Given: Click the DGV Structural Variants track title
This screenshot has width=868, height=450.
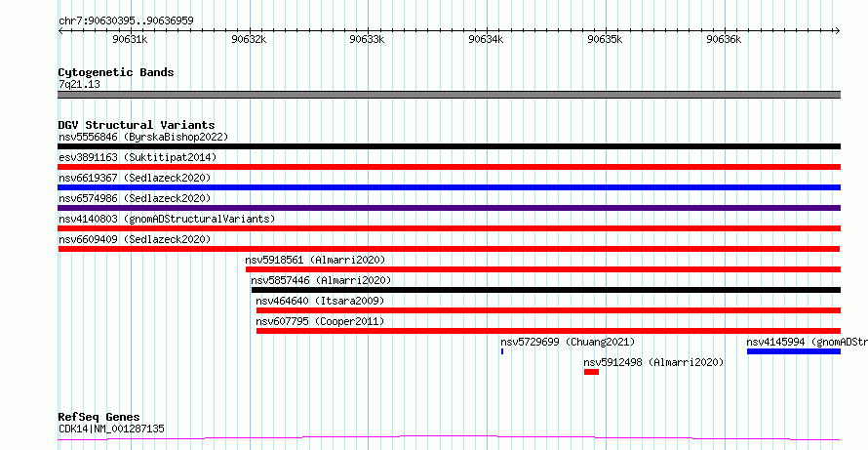Looking at the screenshot, I should pyautogui.click(x=137, y=125).
